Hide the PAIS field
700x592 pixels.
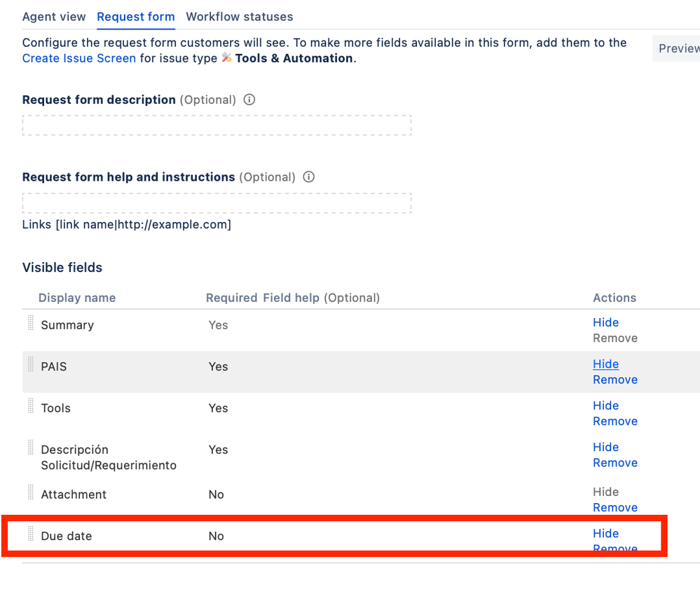point(605,364)
